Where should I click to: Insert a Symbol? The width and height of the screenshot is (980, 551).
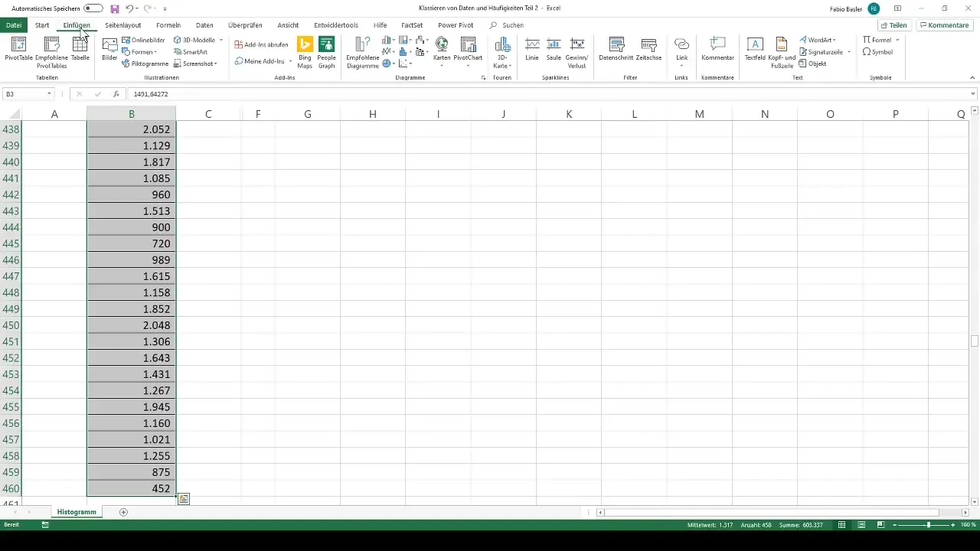(x=877, y=52)
